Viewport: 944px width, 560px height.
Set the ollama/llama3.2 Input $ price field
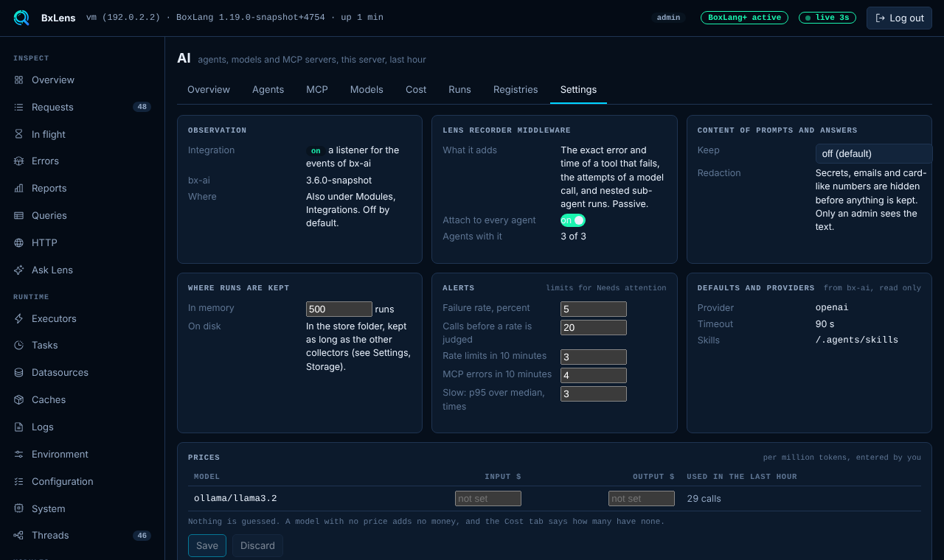[488, 498]
